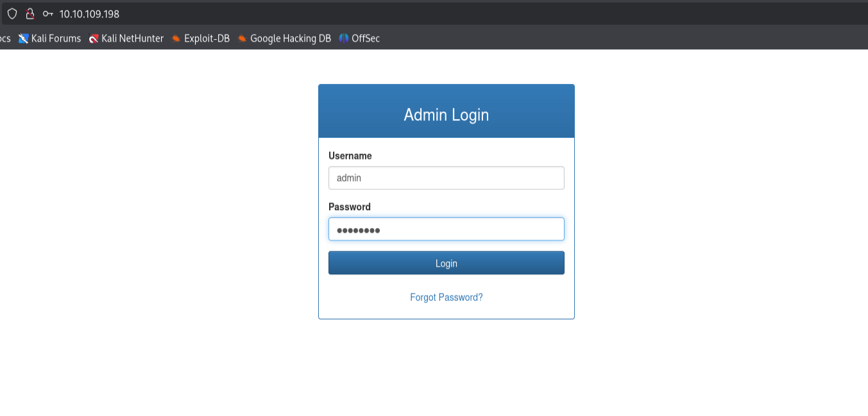Click the Username label text
Viewport: 868px width, 416px height.
(x=350, y=156)
